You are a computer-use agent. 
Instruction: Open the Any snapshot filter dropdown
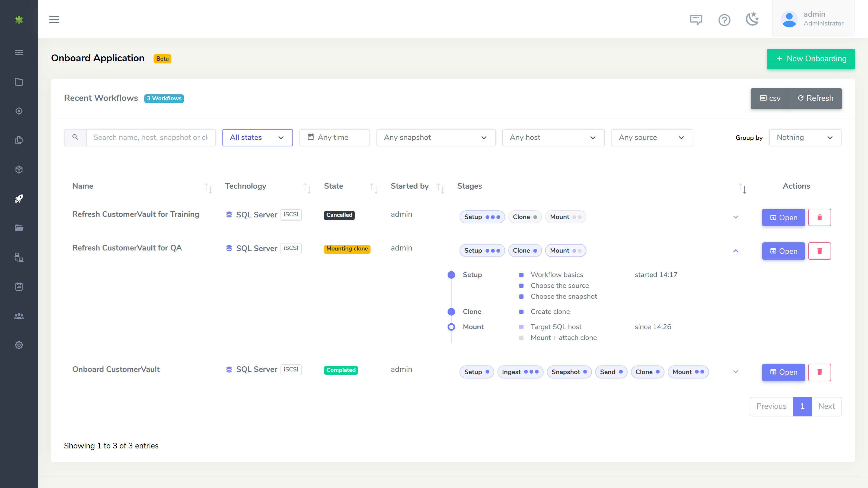(436, 137)
